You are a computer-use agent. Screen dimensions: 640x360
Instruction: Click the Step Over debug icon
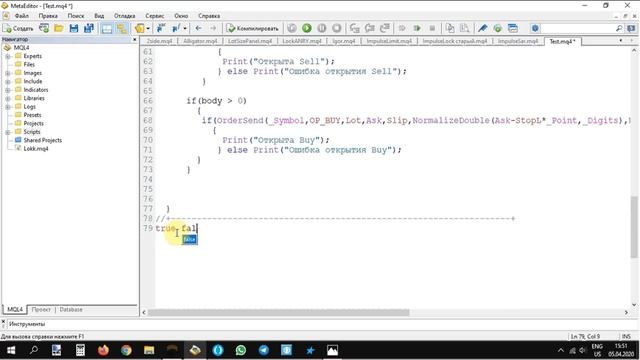pyautogui.click(x=370, y=28)
